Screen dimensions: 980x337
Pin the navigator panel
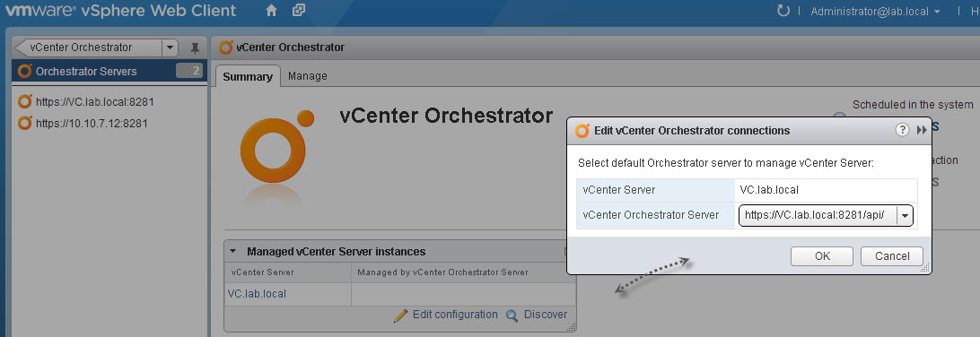click(195, 48)
